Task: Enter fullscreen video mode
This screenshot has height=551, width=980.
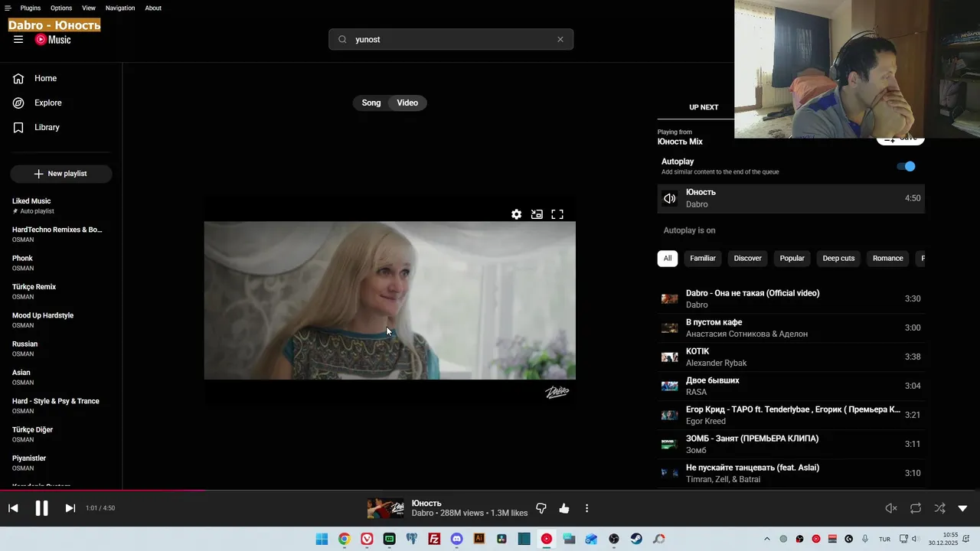Action: (x=557, y=214)
